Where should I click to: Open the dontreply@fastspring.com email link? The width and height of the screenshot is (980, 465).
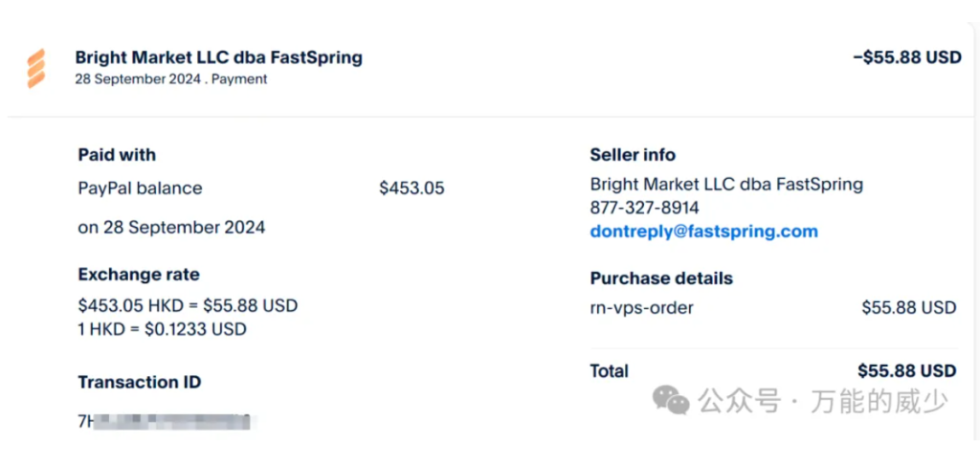pos(703,232)
